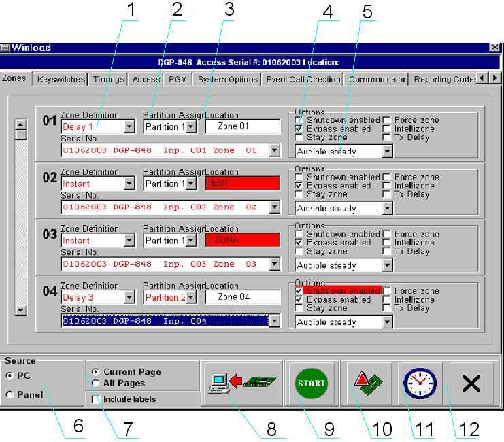Toggle Shutdown enabled for zone 01
Viewport: 504px width, 442px height.
click(299, 120)
